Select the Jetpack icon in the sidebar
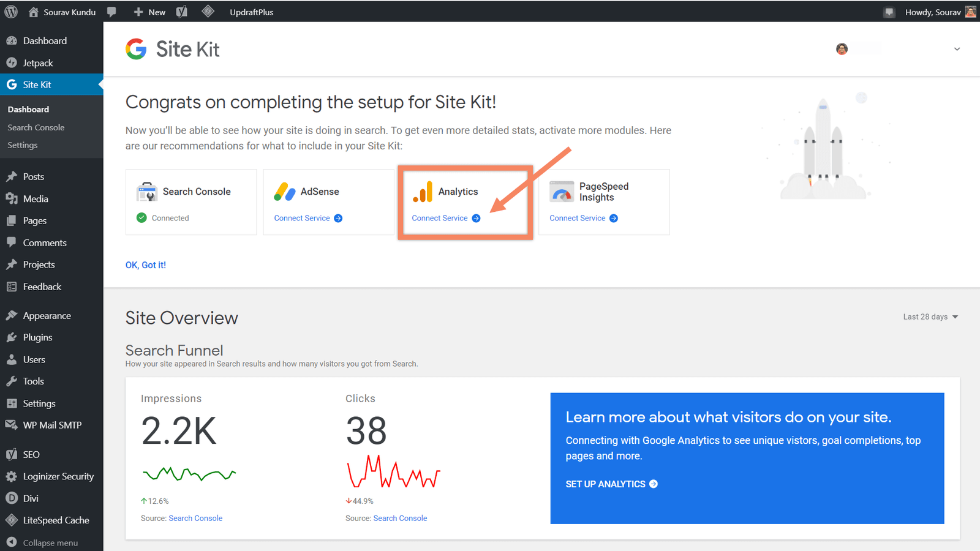The width and height of the screenshot is (980, 551). pos(12,62)
